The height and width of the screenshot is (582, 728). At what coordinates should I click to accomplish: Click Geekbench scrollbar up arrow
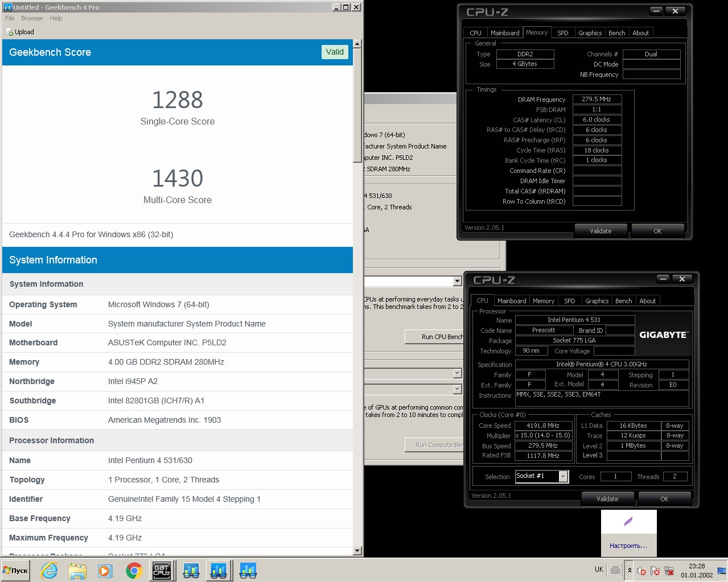(x=357, y=44)
